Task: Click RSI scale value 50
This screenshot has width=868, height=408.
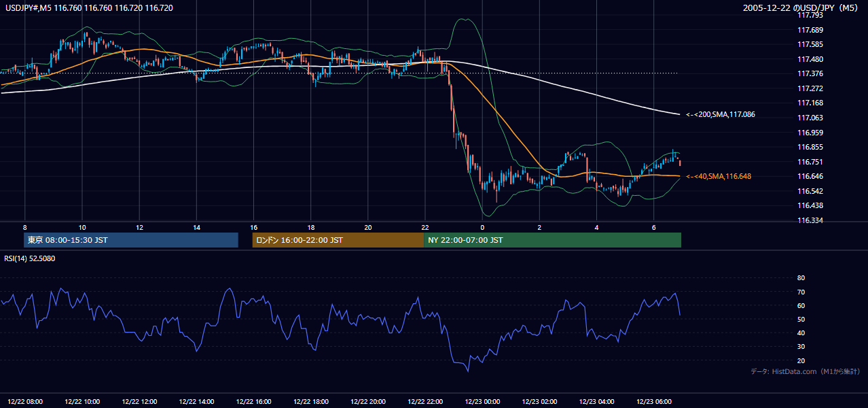Action: coord(801,319)
